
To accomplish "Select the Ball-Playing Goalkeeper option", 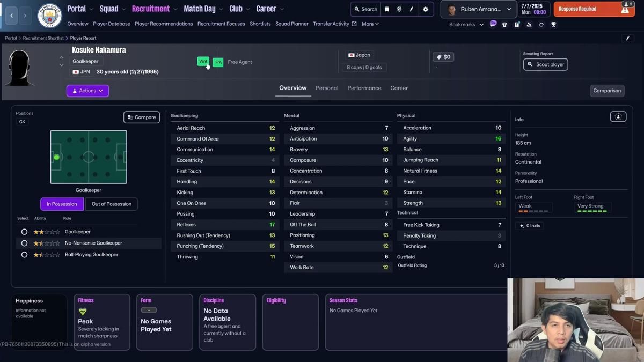I will 24,254.
